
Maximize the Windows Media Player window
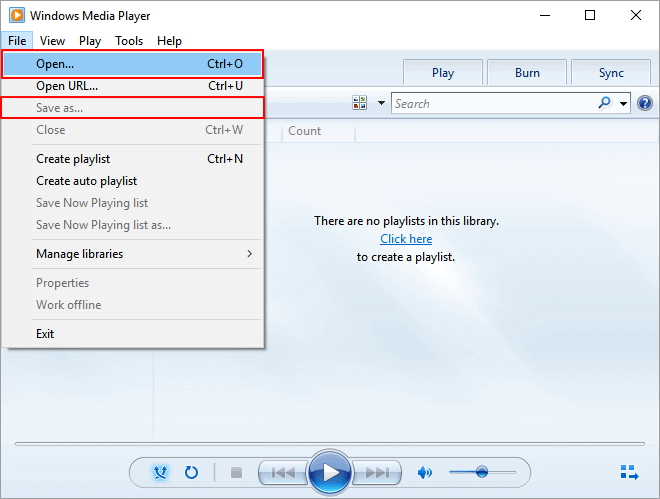click(590, 16)
